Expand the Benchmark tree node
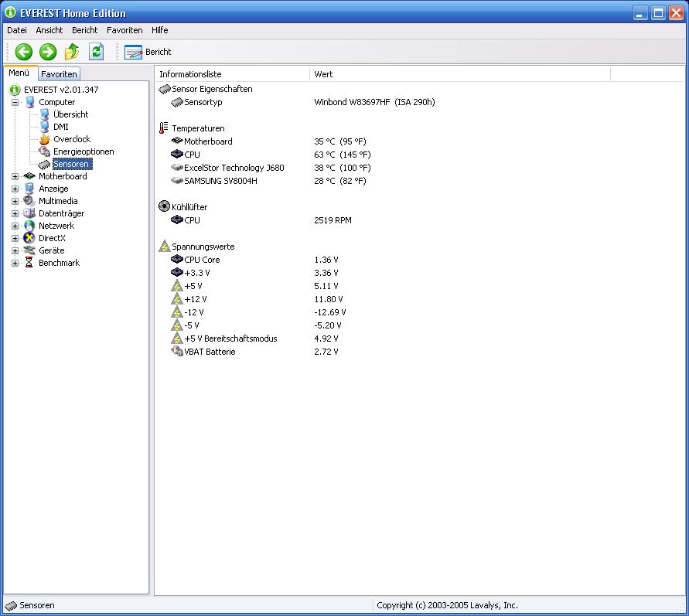Image resolution: width=689 pixels, height=616 pixels. pyautogui.click(x=15, y=263)
